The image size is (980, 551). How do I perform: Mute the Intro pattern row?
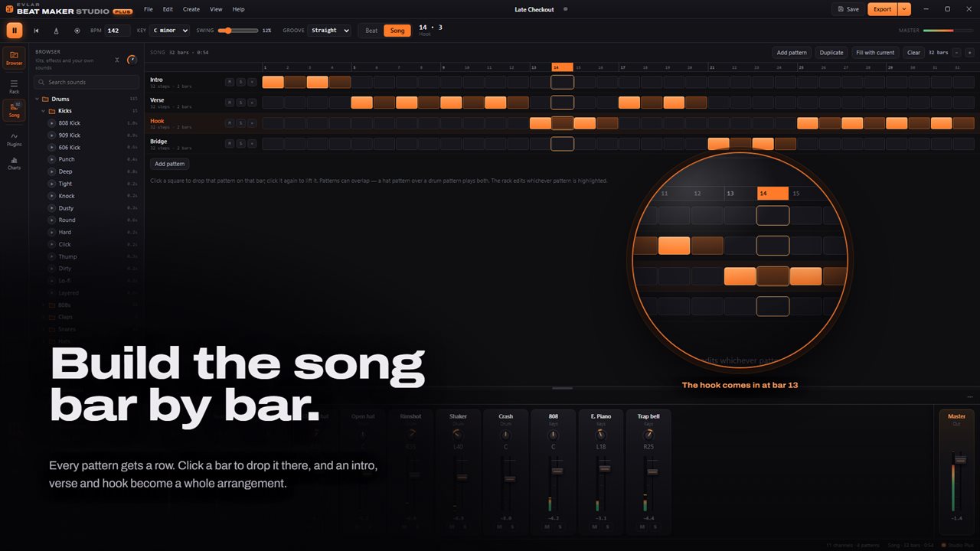click(x=229, y=82)
